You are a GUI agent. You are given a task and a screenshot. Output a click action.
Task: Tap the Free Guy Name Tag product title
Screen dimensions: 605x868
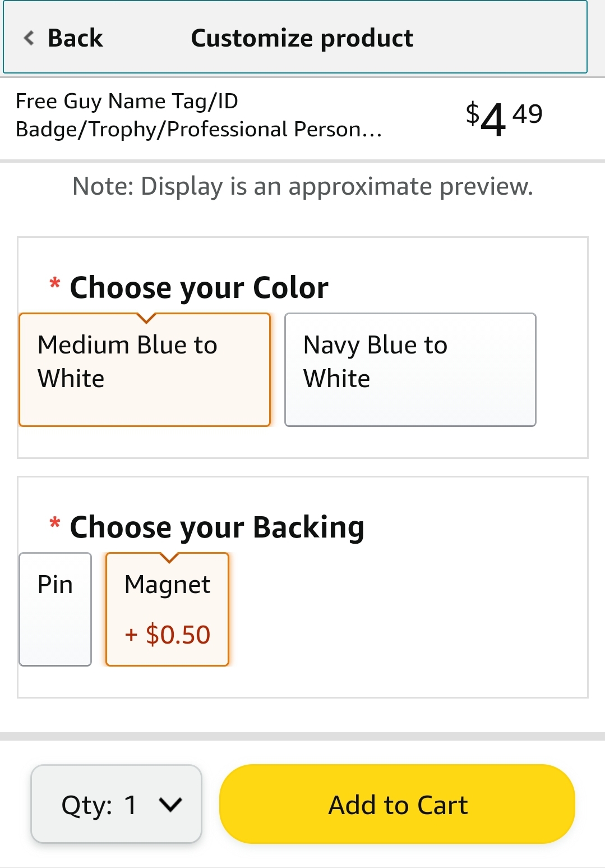click(x=199, y=115)
